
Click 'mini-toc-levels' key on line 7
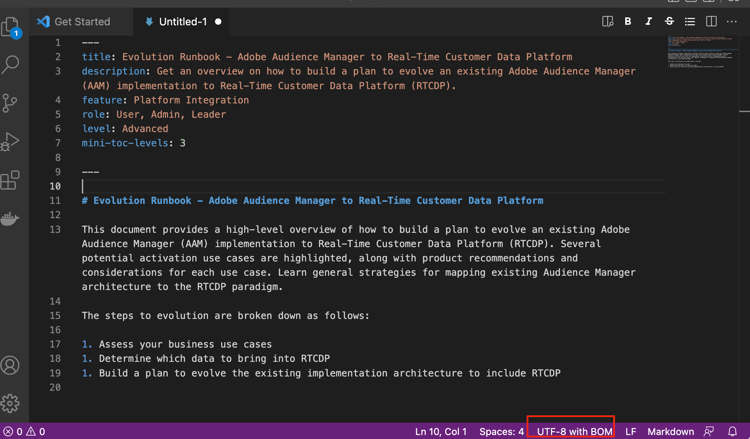coord(125,143)
